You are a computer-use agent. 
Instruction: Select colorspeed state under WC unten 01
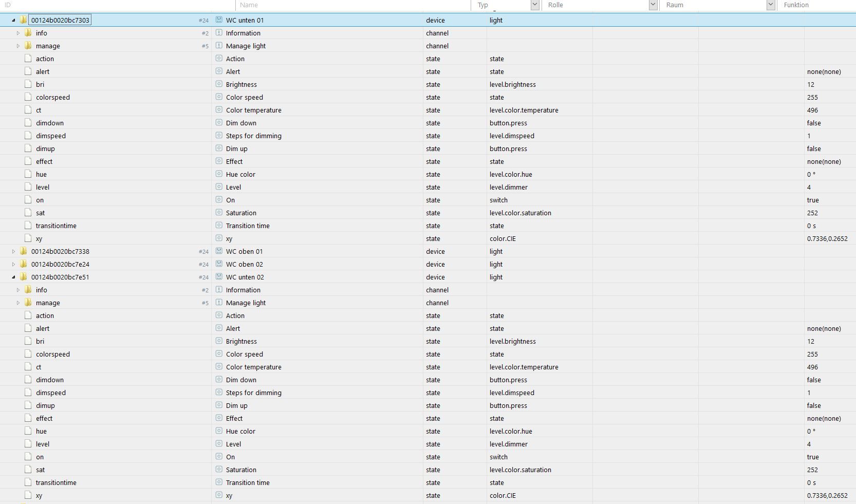(x=428, y=97)
